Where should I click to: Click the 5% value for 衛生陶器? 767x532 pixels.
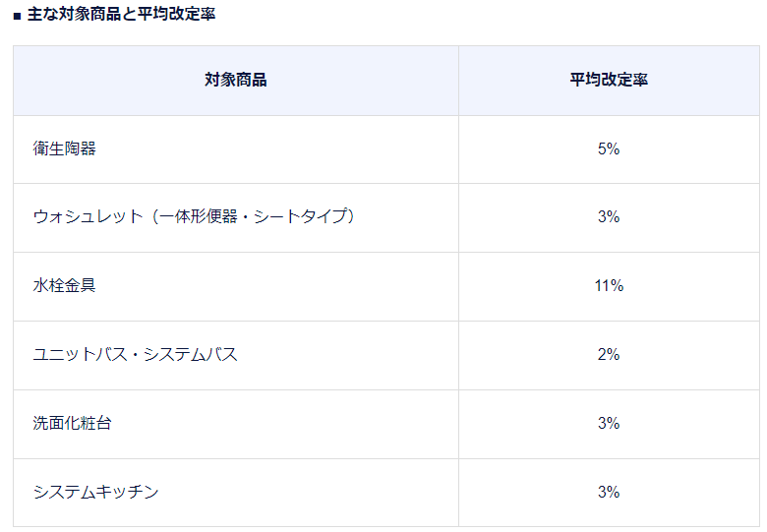pos(609,148)
